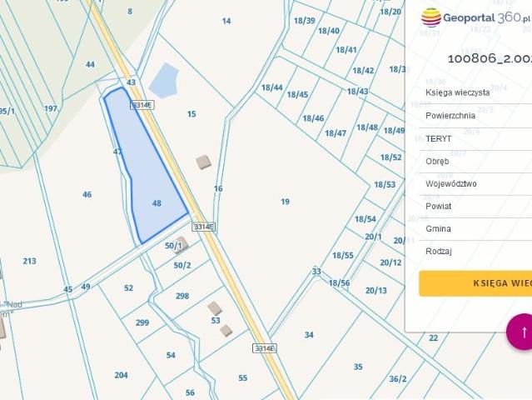Viewport: 532px width, 400px height.
Task: Click parcel label 299
Action: pyautogui.click(x=142, y=322)
